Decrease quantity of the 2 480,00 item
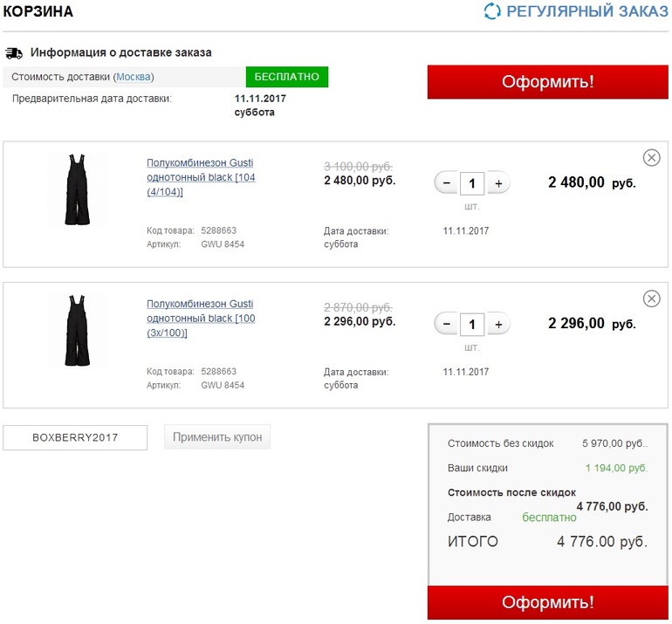The width and height of the screenshot is (672, 624). tap(447, 183)
